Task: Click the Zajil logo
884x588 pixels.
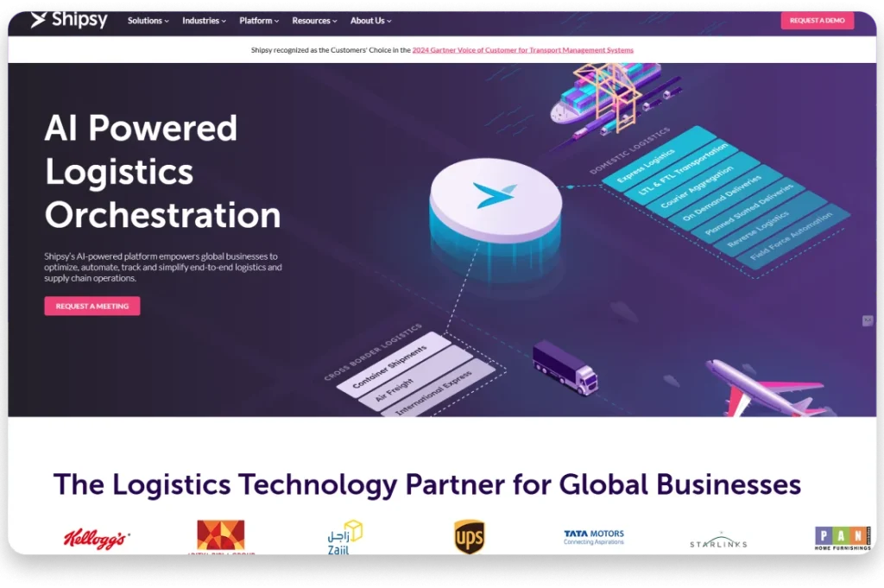Action: (344, 537)
